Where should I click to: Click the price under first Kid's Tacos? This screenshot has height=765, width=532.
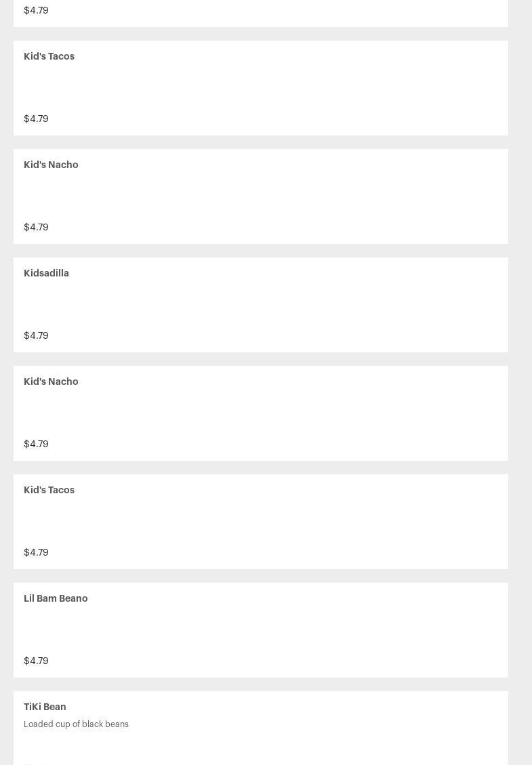[x=36, y=119]
